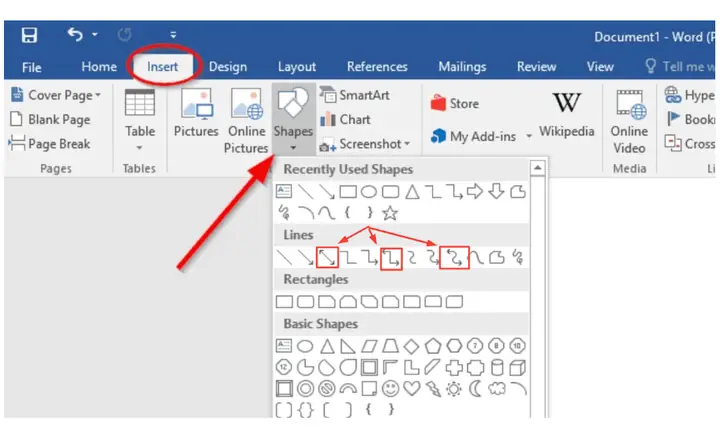The height and width of the screenshot is (439, 720).
Task: Click the Hyperlink button
Action: click(x=690, y=95)
